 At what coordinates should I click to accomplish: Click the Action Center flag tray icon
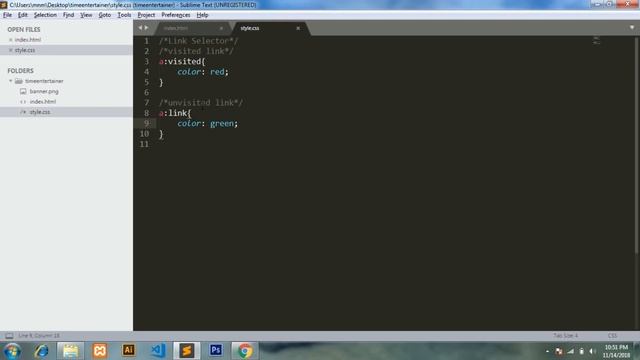(x=559, y=351)
